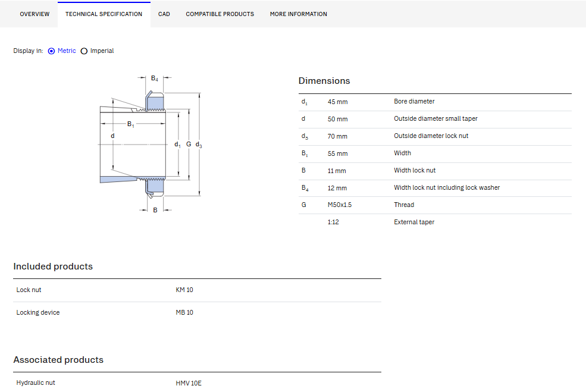The image size is (586, 392).
Task: Click the Bore diameter description
Action: pos(414,101)
